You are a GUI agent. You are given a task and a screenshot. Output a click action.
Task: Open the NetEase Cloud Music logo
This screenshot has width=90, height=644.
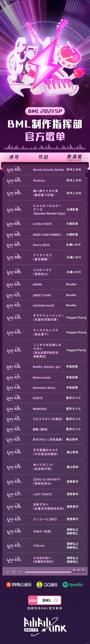click(x=19, y=584)
